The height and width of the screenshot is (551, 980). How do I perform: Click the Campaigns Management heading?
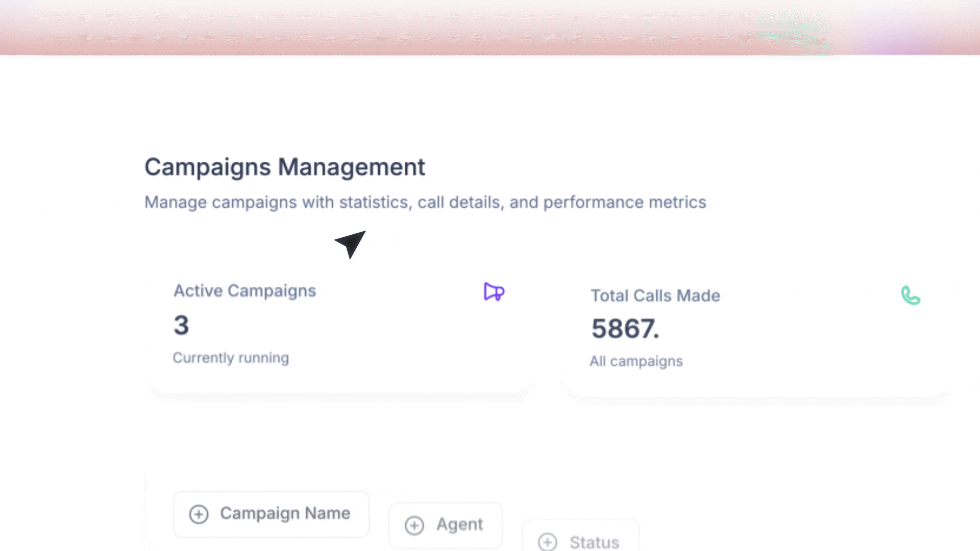pos(284,167)
